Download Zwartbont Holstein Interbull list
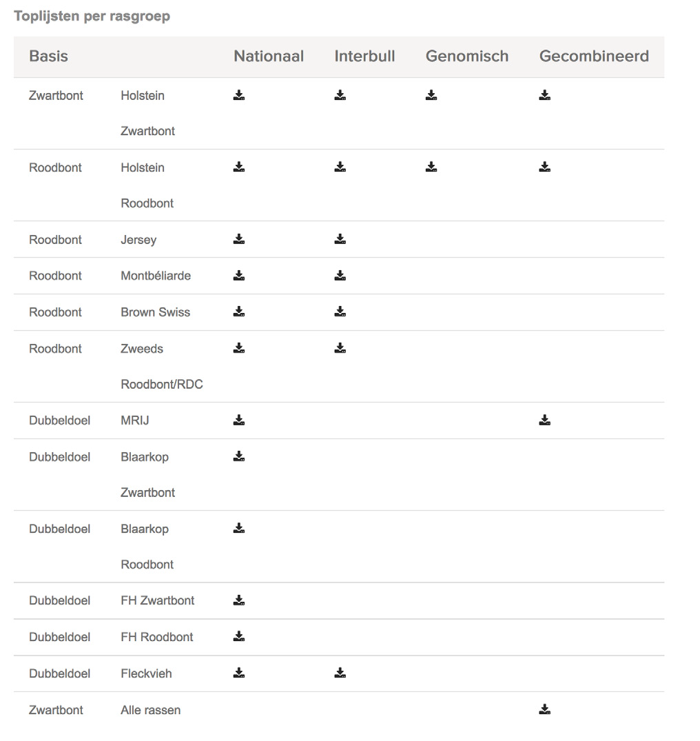 pos(340,95)
